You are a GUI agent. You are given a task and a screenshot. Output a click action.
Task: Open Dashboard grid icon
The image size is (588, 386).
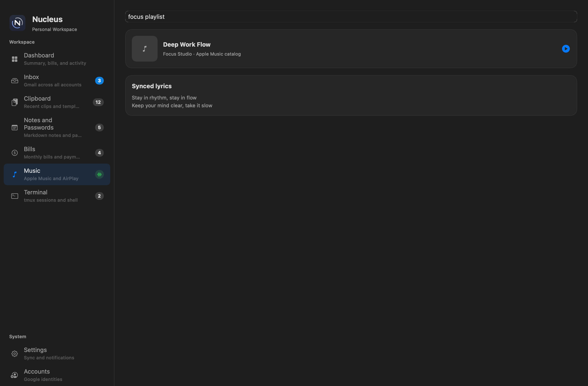(14, 59)
